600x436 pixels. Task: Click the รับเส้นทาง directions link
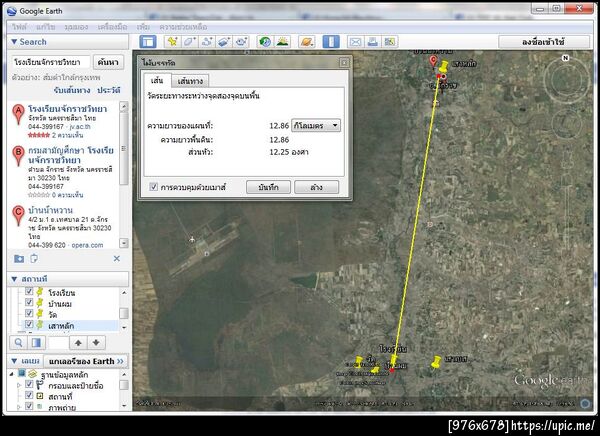[72, 90]
